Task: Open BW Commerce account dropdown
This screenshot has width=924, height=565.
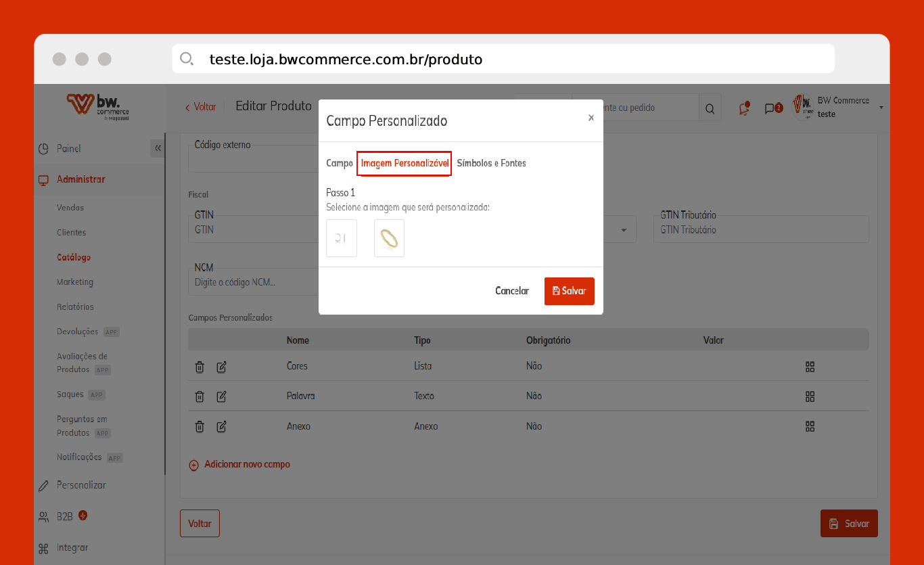Action: pos(881,108)
